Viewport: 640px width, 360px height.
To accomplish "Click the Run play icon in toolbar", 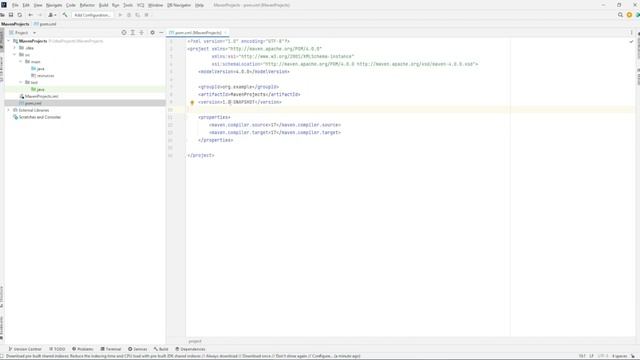I will point(120,15).
